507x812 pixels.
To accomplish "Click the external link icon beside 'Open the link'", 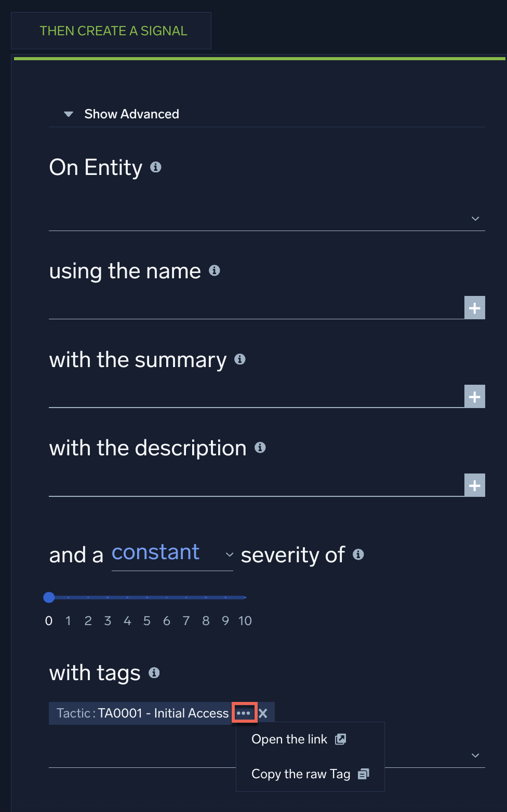I will (340, 739).
